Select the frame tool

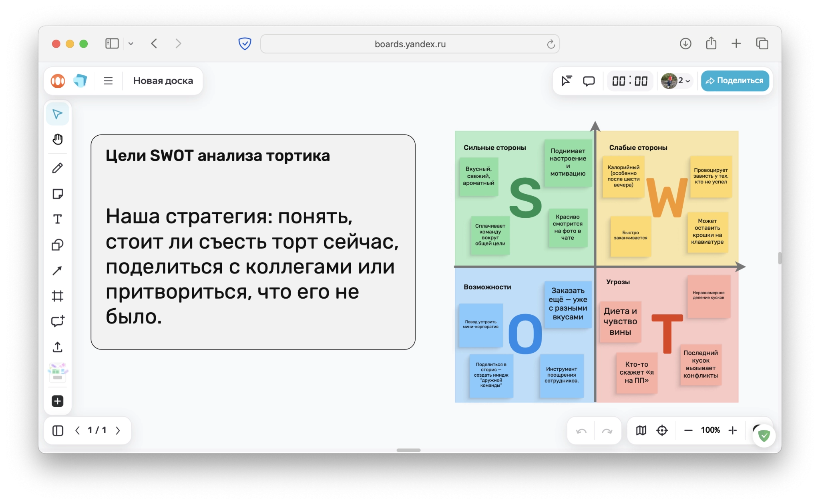click(58, 296)
